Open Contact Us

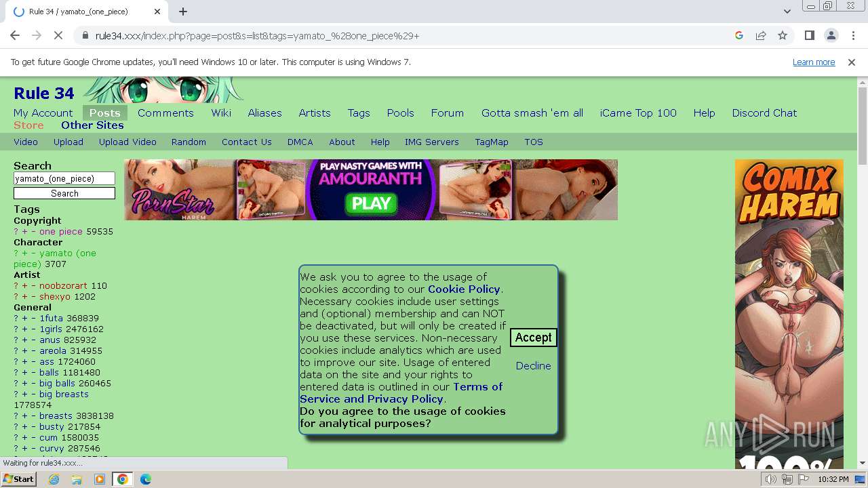(246, 142)
